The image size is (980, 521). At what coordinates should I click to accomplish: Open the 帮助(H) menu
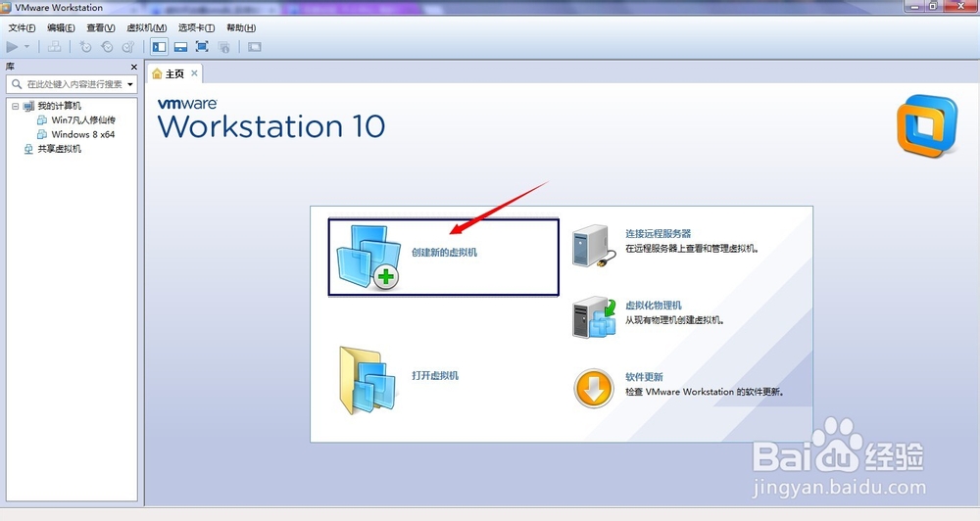(241, 27)
